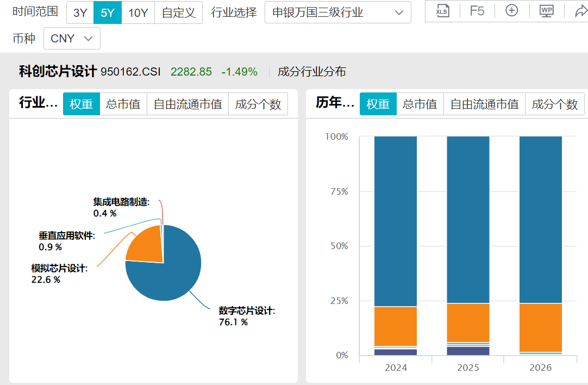Switch right panel to 总市值 tab
The image size is (588, 385).
(420, 104)
